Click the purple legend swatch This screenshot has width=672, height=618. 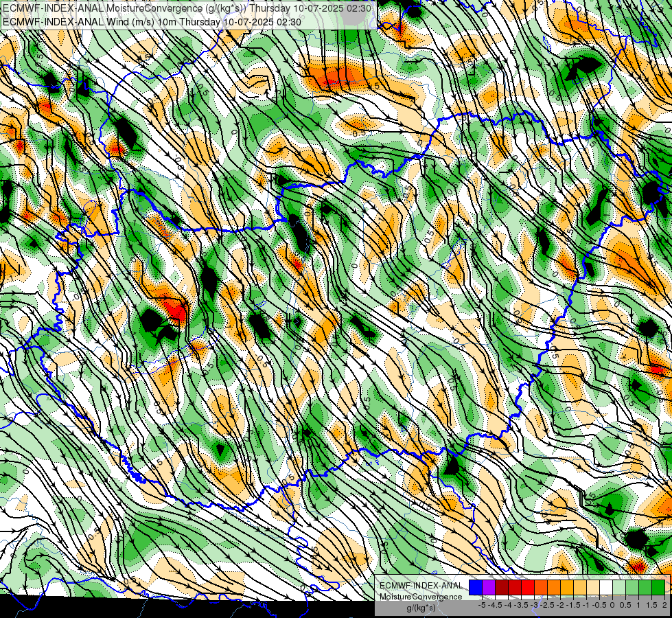tap(489, 588)
